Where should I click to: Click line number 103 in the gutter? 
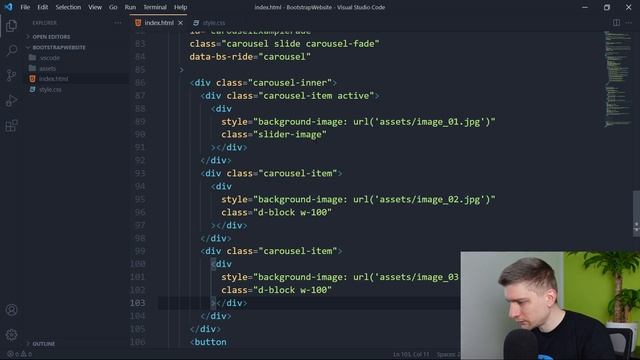pyautogui.click(x=138, y=303)
